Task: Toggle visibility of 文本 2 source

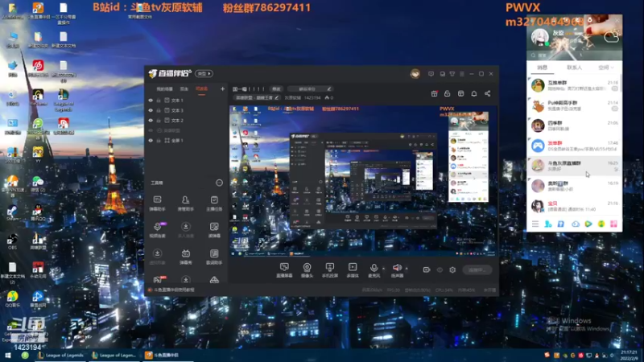Action: click(151, 120)
